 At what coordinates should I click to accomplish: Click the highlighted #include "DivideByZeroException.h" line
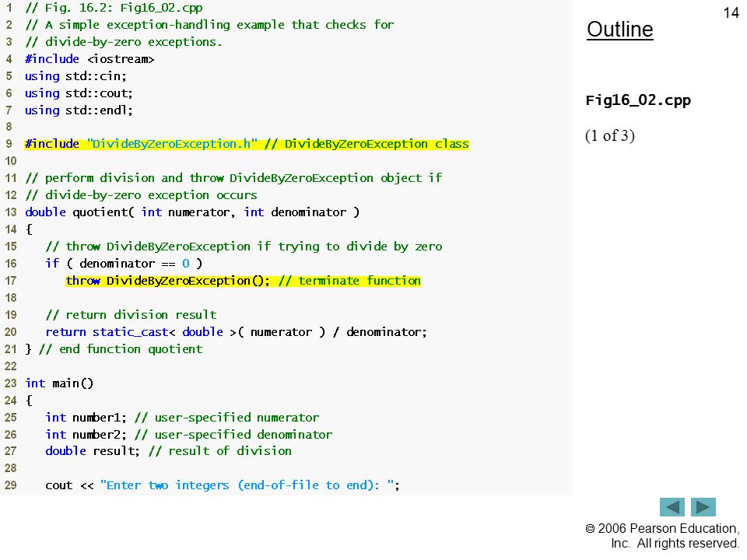[x=247, y=144]
